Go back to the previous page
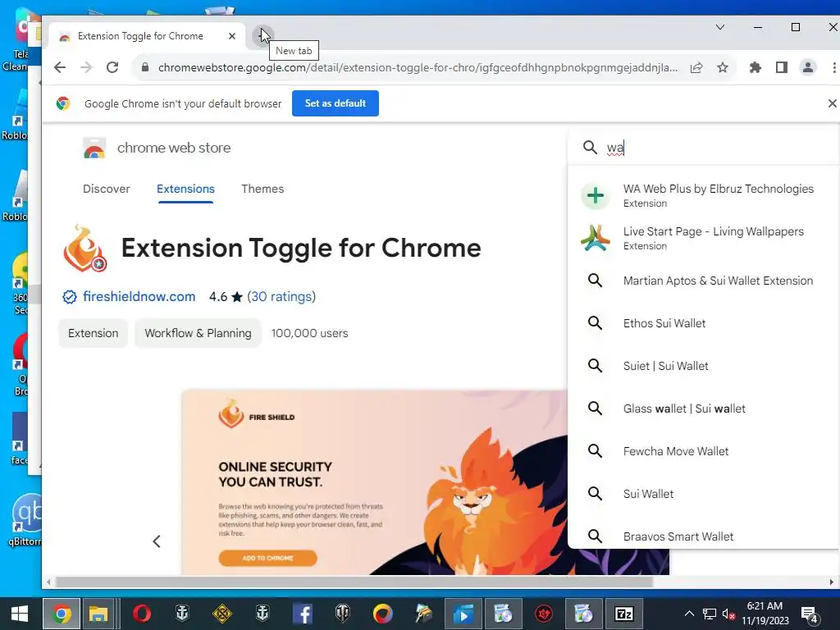 click(x=60, y=67)
